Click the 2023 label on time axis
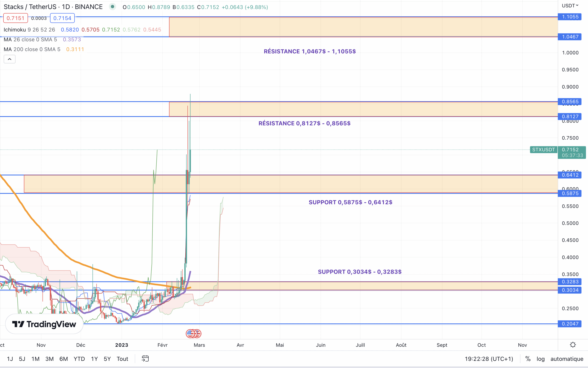The height and width of the screenshot is (368, 588). pyautogui.click(x=122, y=345)
